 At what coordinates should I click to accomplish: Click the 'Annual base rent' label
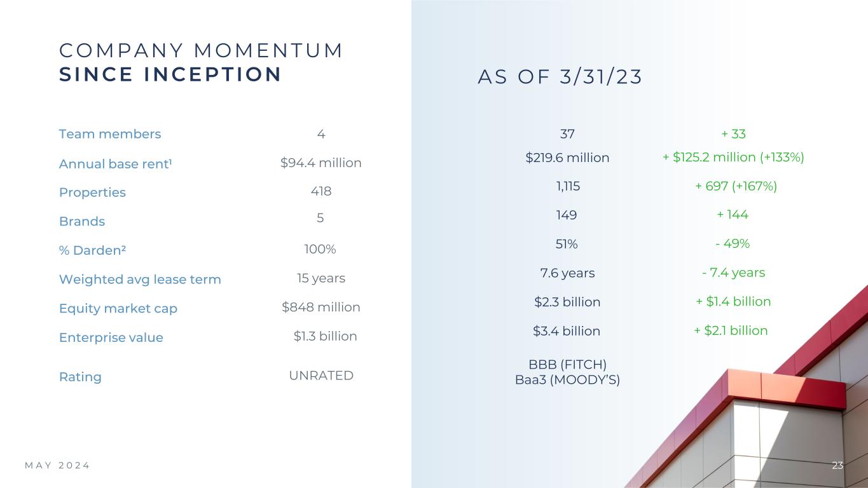(116, 164)
